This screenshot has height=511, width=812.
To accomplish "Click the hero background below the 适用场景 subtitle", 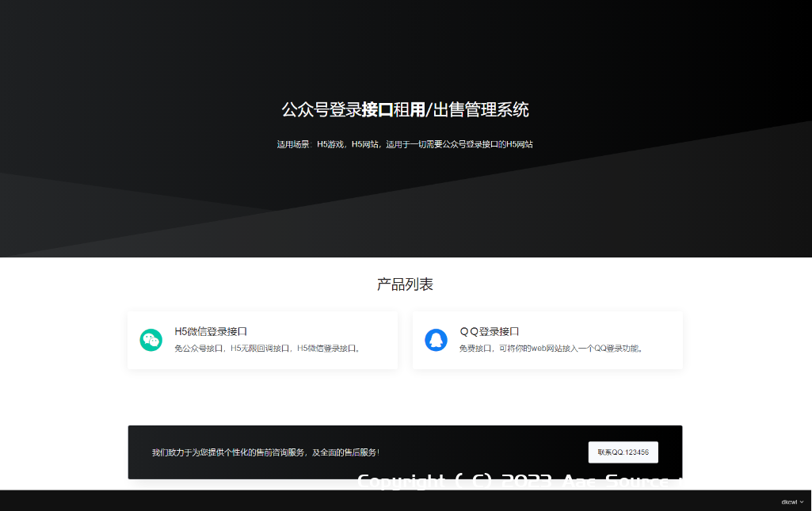I will [x=405, y=198].
